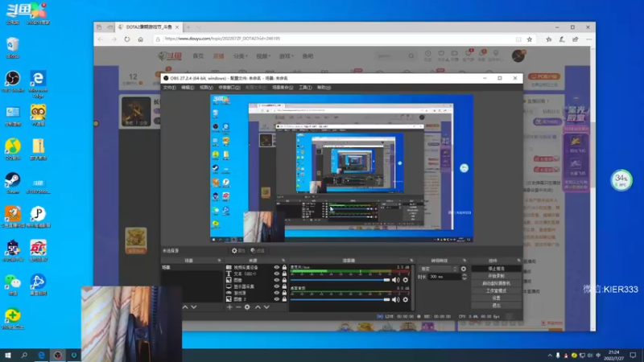Screen dimensions: 644x362
Task: Open Recycle Bin on desktop
Action: coord(13,47)
